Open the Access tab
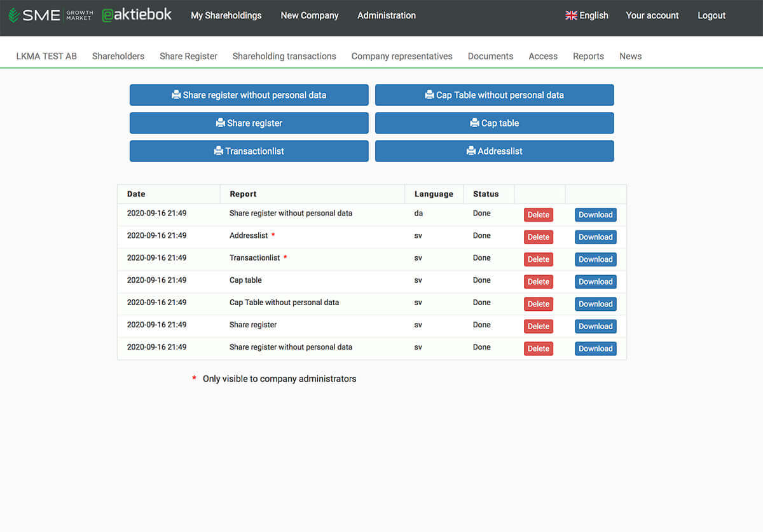 [x=543, y=56]
